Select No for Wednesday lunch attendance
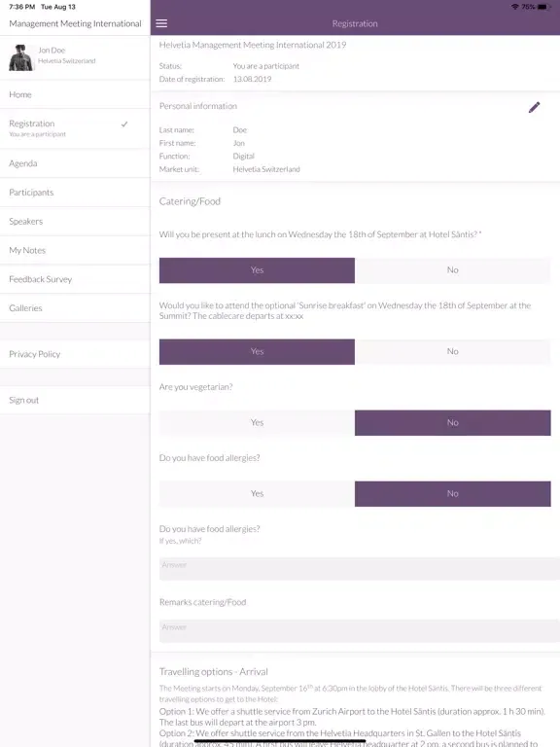 [452, 270]
